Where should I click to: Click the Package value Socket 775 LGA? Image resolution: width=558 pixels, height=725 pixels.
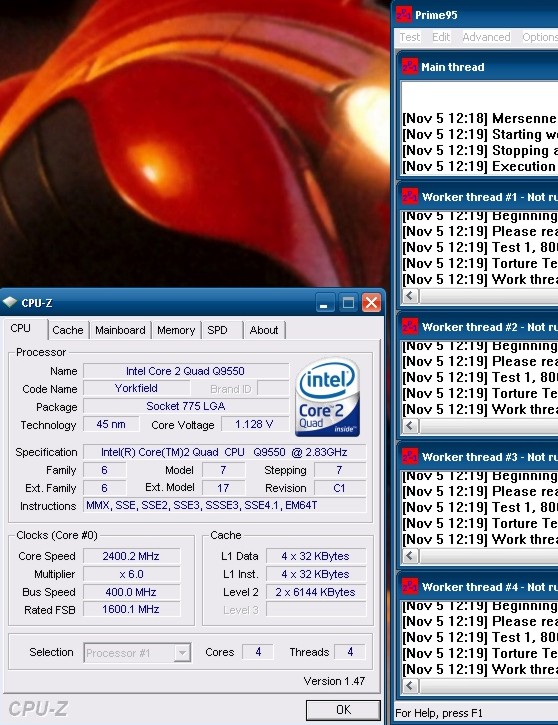[x=186, y=406]
